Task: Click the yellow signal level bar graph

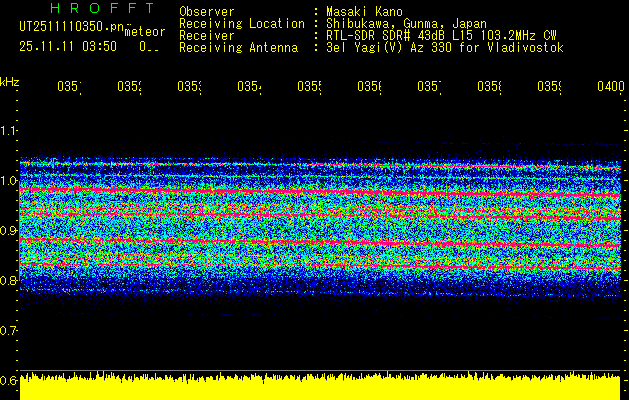Action: tap(320, 386)
